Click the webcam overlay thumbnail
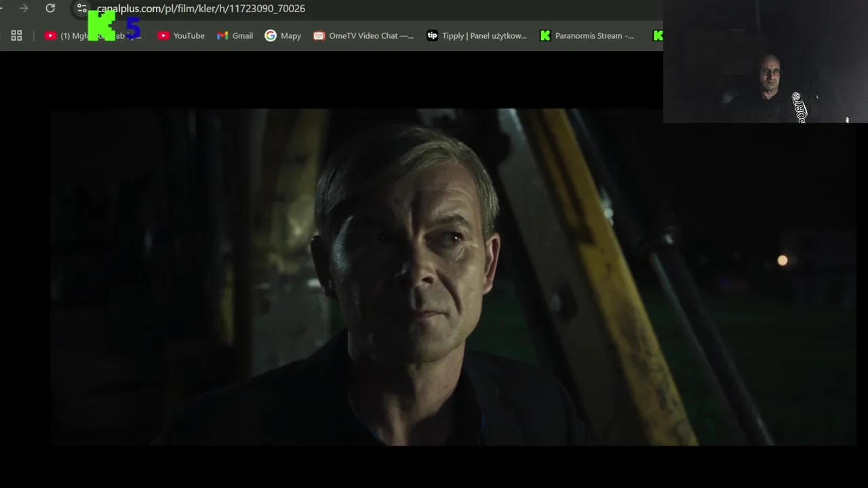 coord(766,61)
